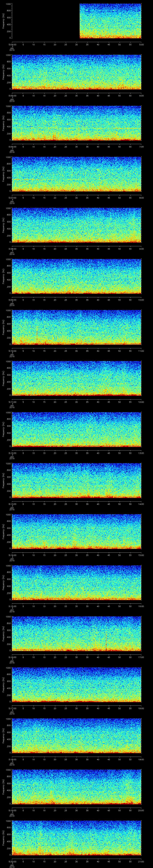
Task: Click the spectrogram panel starting at 5:06:00
Action: 77,123
